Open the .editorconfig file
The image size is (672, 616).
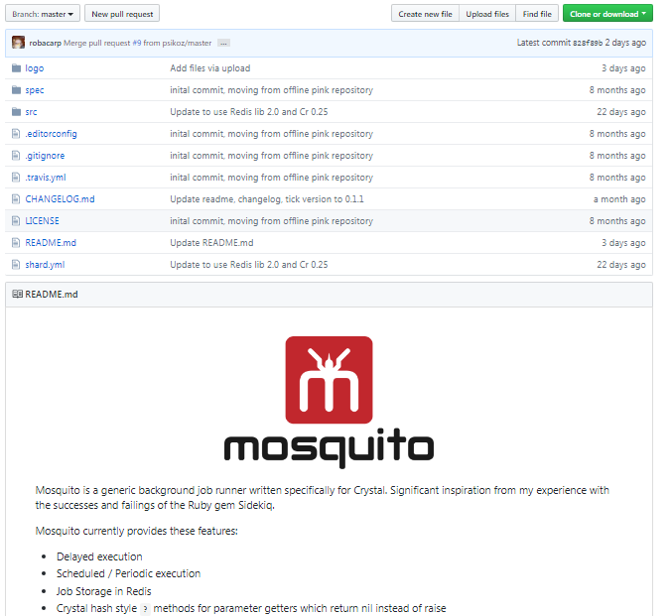coord(51,134)
